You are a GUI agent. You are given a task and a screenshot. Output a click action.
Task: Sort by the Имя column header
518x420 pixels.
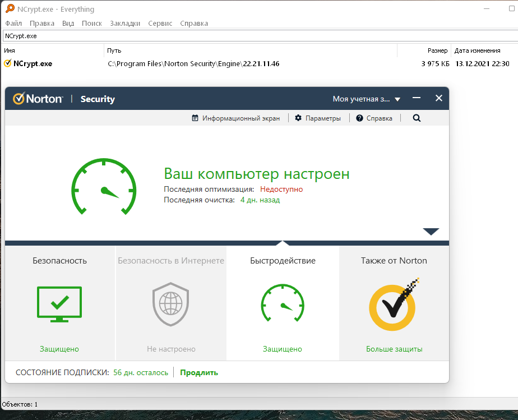tap(53, 50)
